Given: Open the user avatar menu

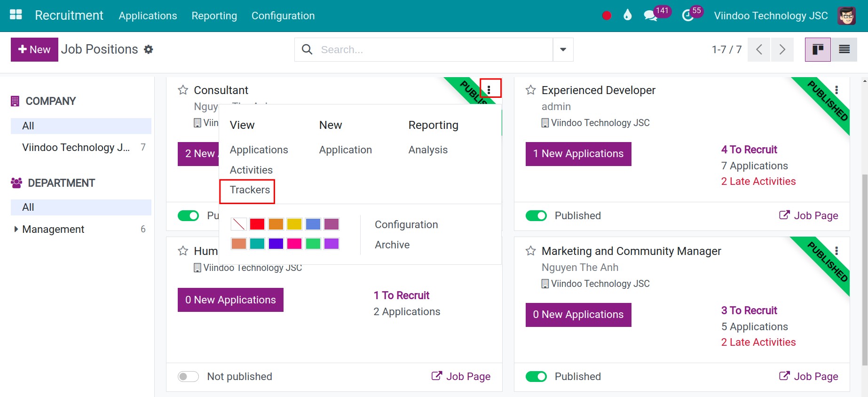Looking at the screenshot, I should (846, 16).
